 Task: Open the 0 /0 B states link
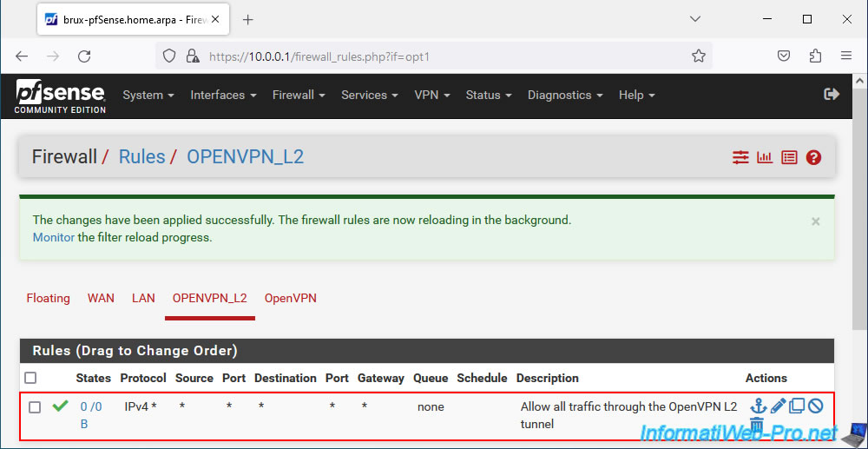91,415
